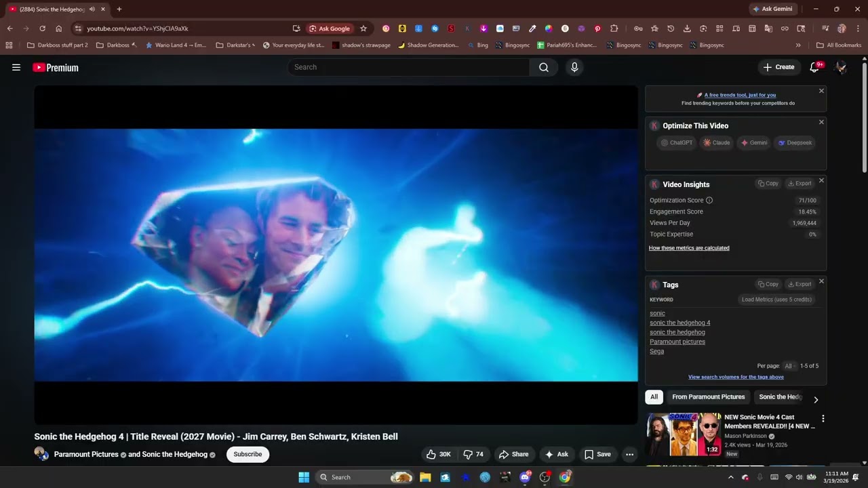Close the Video Insights panel

(x=821, y=180)
